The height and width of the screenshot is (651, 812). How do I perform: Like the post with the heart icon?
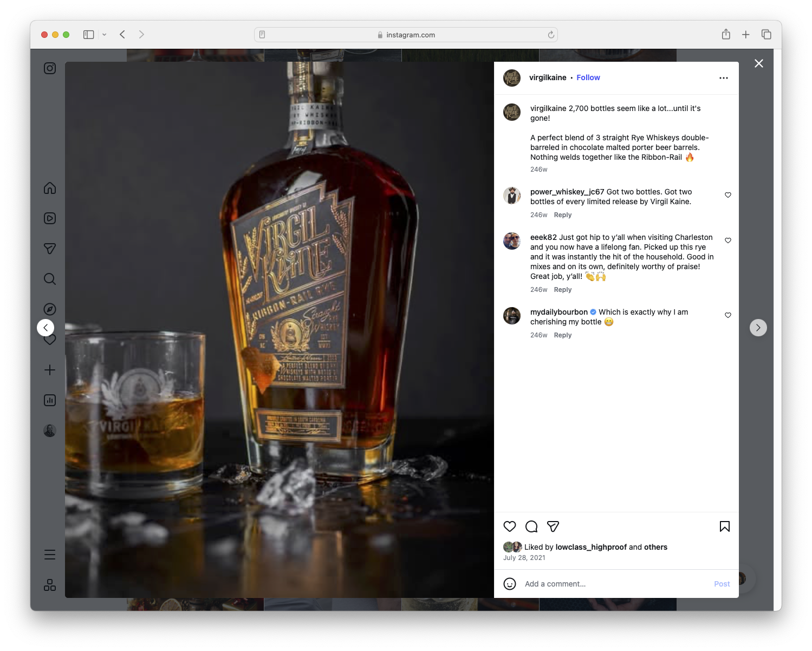[509, 526]
